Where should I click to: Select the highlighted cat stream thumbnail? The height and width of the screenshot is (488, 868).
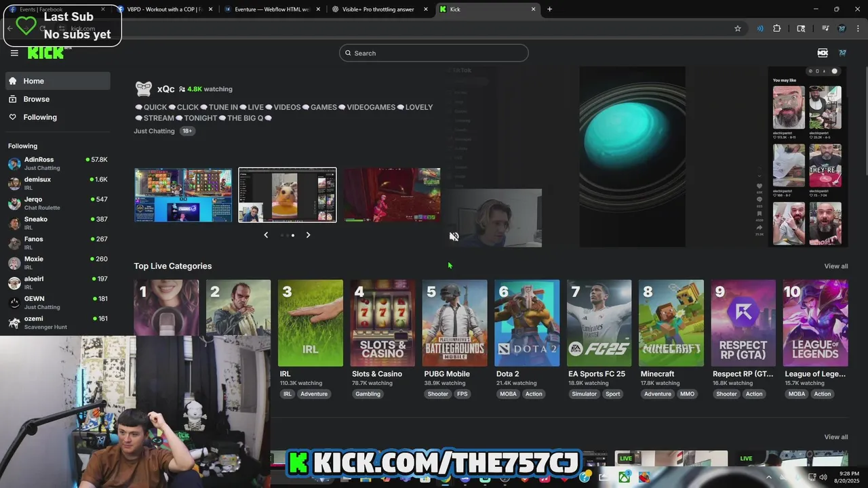point(288,195)
